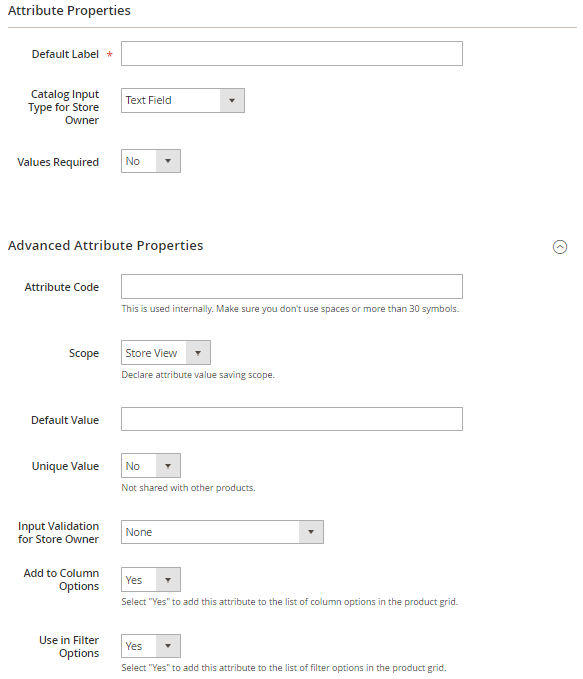Screen dimensions: 583x679
Task: Click the filter options product grid hint
Action: [x=284, y=668]
